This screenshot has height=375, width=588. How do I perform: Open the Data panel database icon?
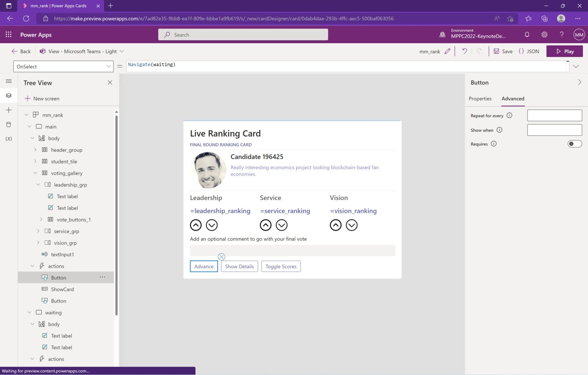pos(8,124)
